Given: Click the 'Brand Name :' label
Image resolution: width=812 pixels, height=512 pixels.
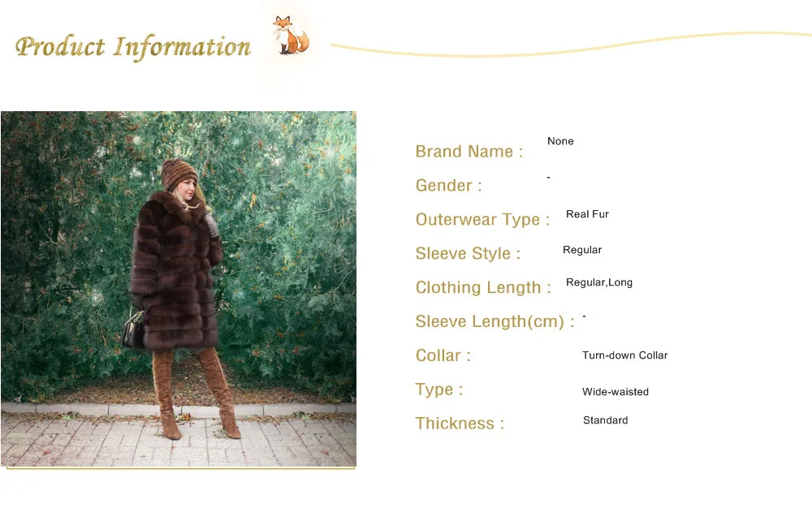Looking at the screenshot, I should click(469, 152).
